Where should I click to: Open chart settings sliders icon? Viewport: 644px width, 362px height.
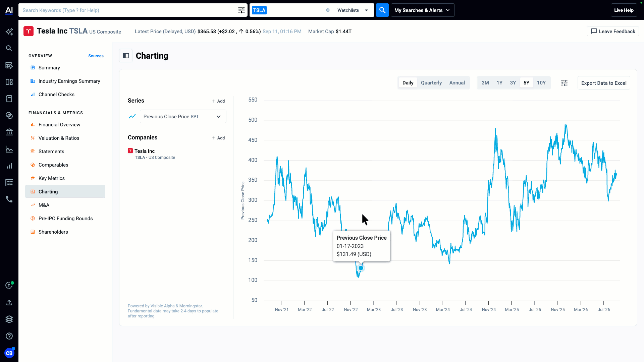(x=564, y=83)
